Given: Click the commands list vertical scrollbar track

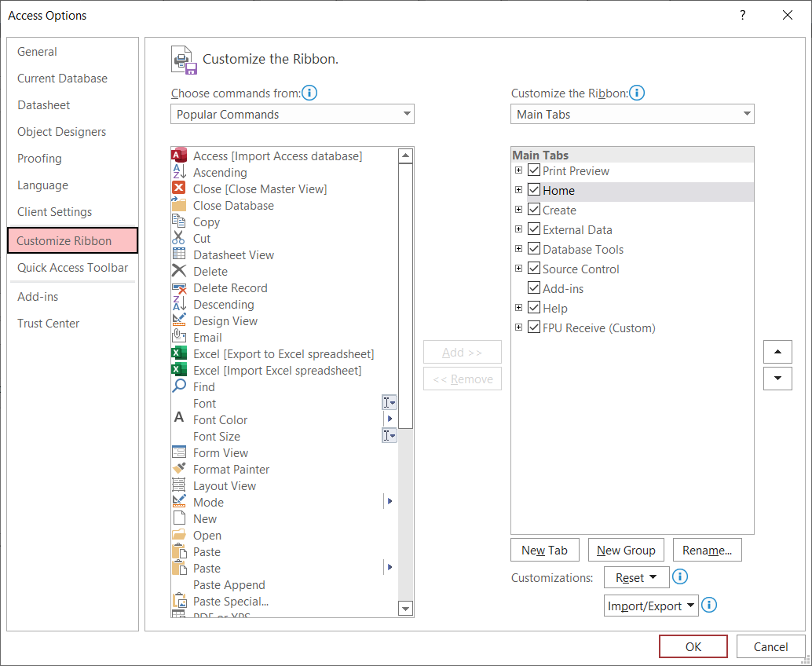Looking at the screenshot, I should [406, 510].
